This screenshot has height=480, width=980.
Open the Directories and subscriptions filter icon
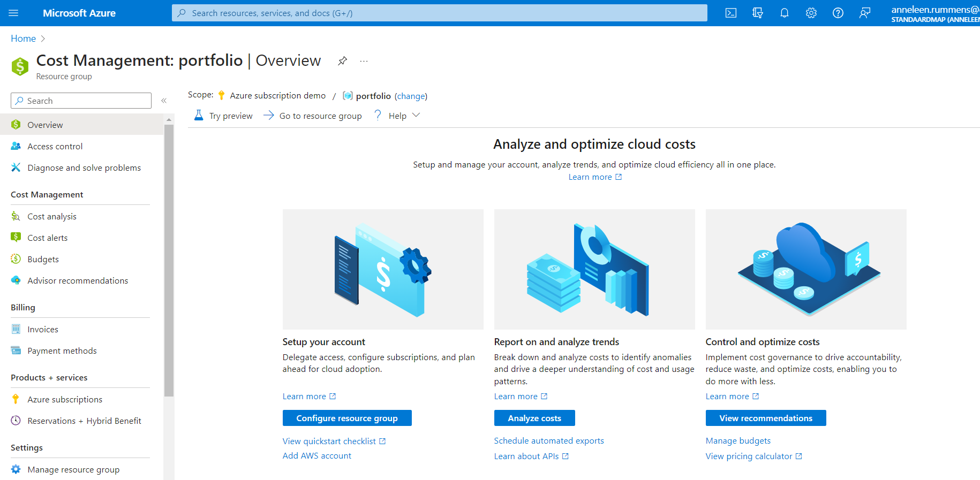point(758,13)
